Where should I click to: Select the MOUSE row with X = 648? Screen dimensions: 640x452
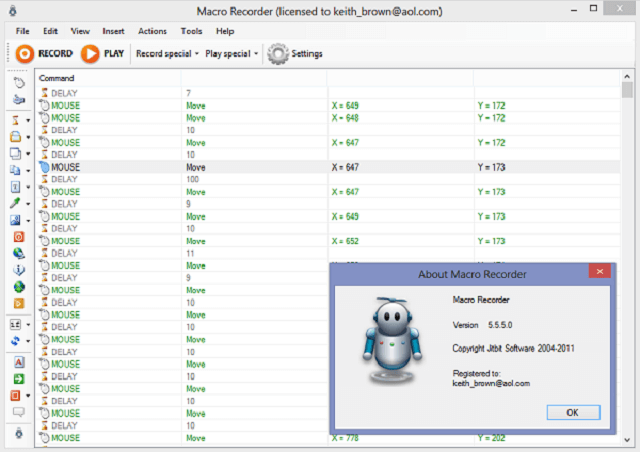click(x=328, y=118)
